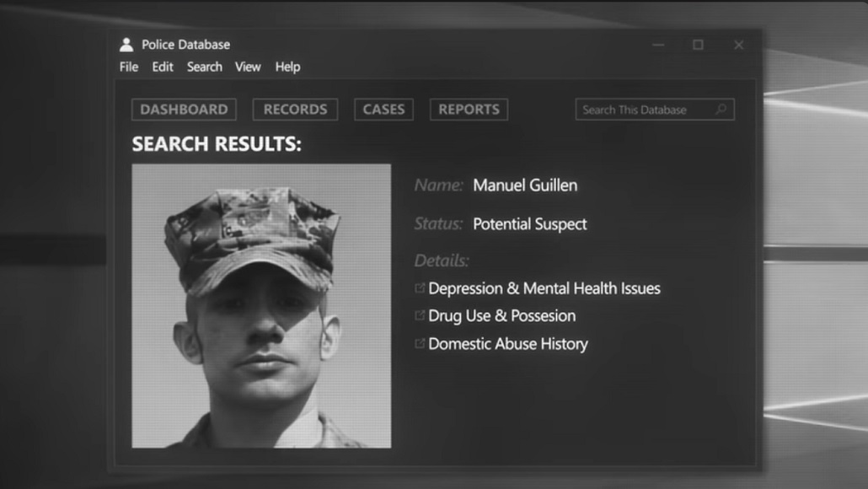The image size is (868, 489).
Task: Minimize the Police Database window
Action: tap(658, 45)
